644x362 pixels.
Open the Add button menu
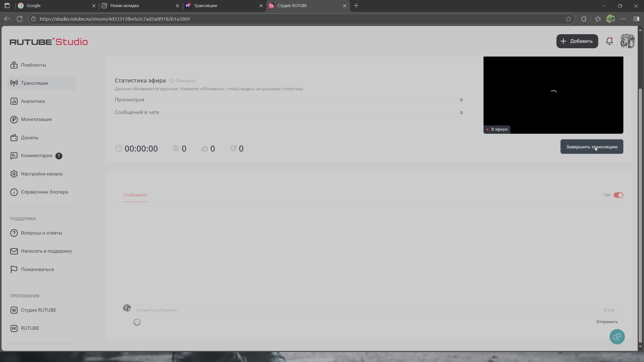click(577, 41)
